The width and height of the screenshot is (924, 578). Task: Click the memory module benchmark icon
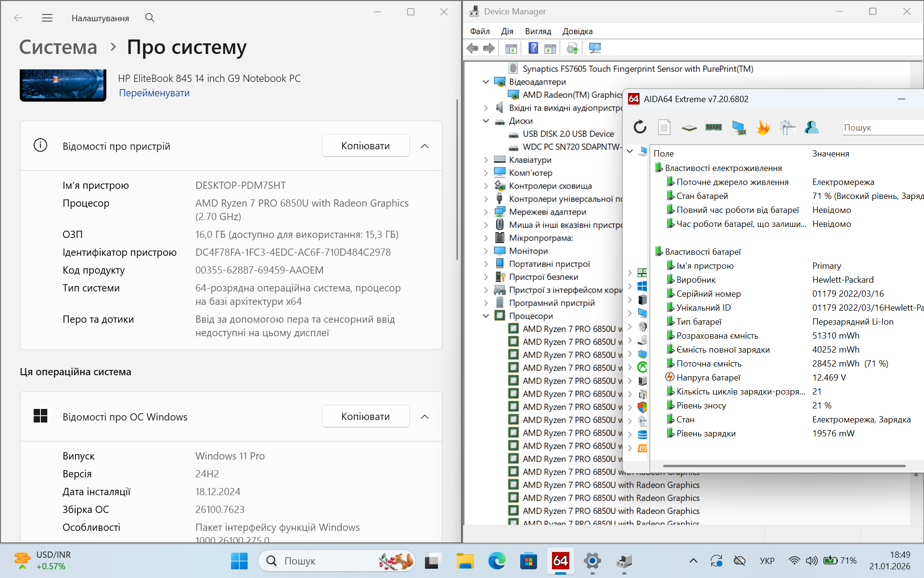pos(713,127)
